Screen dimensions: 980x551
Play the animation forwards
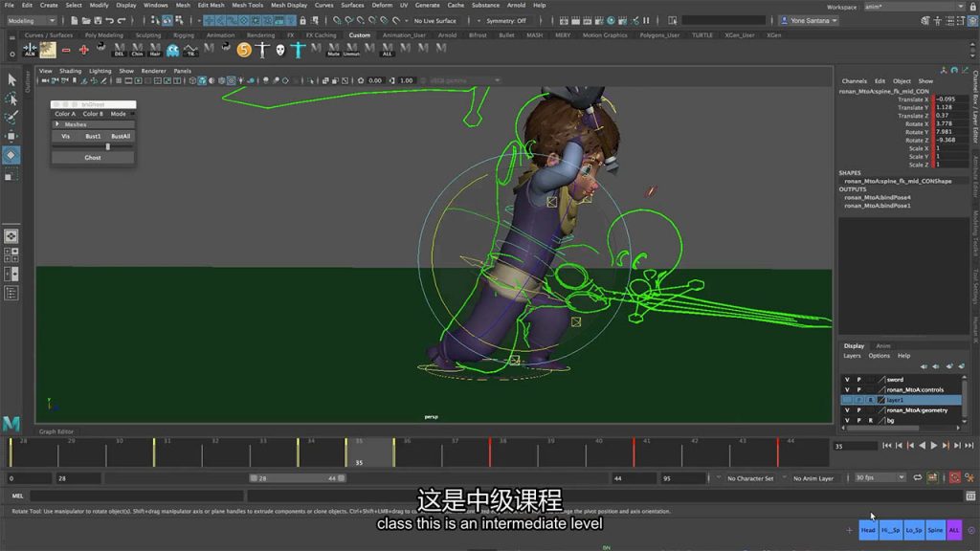pyautogui.click(x=934, y=446)
